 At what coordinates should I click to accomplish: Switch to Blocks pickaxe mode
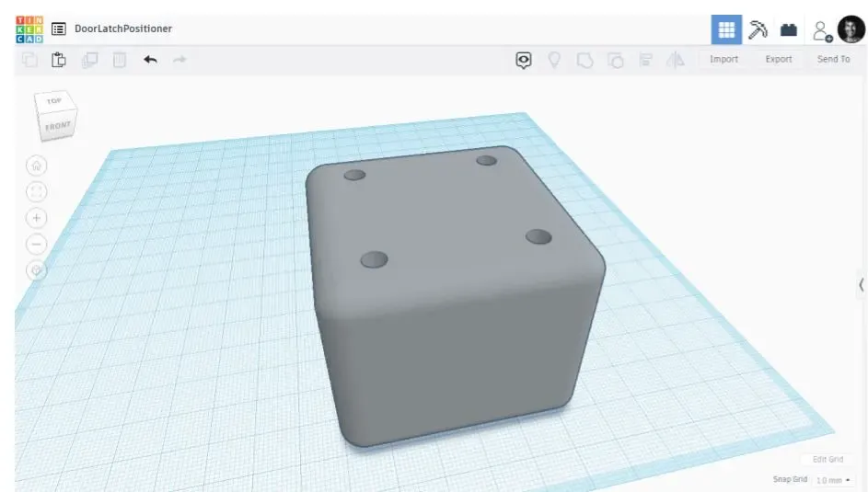click(758, 29)
